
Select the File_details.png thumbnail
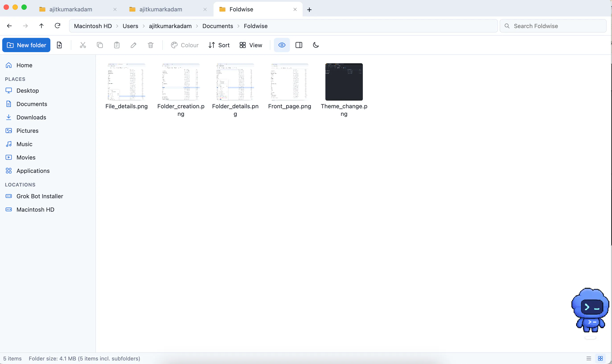[x=126, y=82]
